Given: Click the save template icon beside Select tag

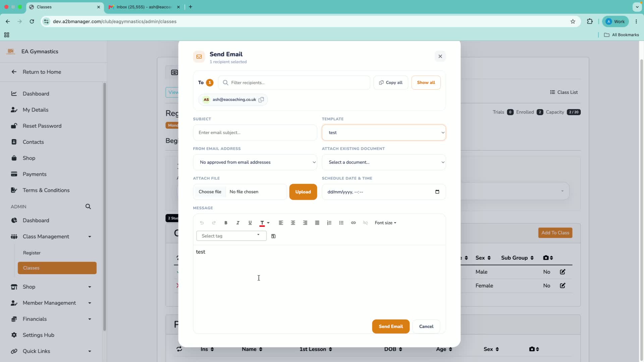Looking at the screenshot, I should pyautogui.click(x=273, y=236).
